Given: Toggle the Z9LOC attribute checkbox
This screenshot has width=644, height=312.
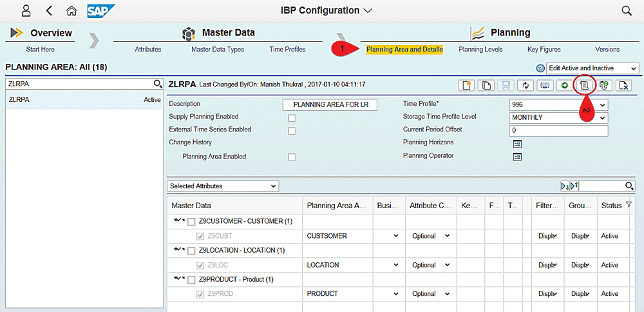Looking at the screenshot, I should pyautogui.click(x=200, y=265).
